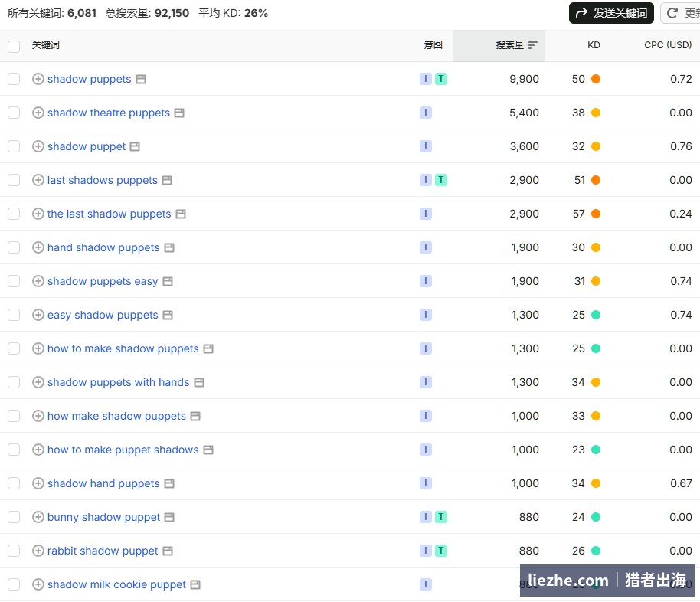Click SERP icon beside 'shadow puppet'
This screenshot has height=602, width=700.
135,147
